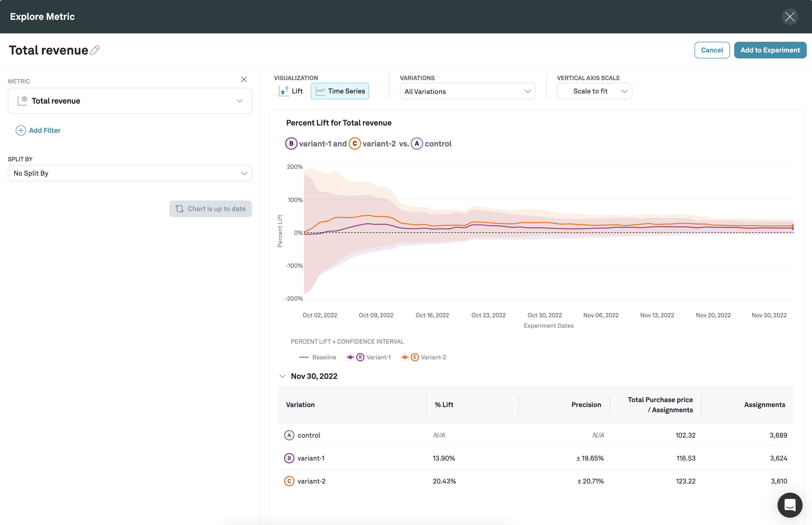Toggle Baseline dotted line in legend

click(317, 357)
